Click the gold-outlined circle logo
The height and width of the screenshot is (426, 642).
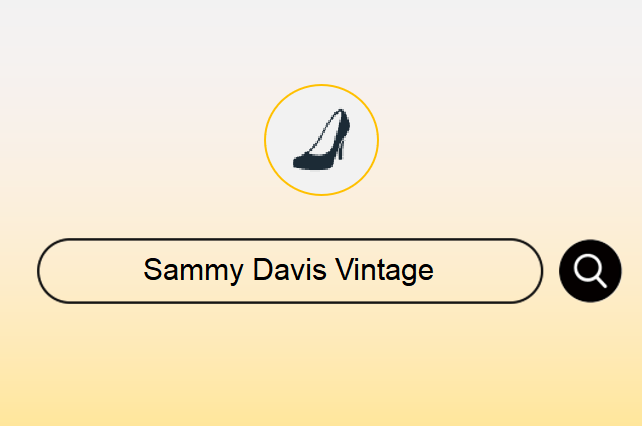pos(321,140)
